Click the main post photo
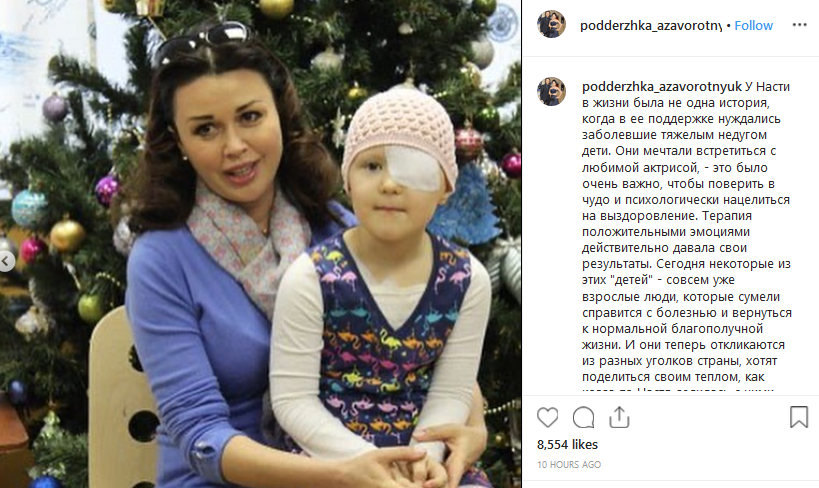Screen dimensions: 819x488 pyautogui.click(x=261, y=244)
